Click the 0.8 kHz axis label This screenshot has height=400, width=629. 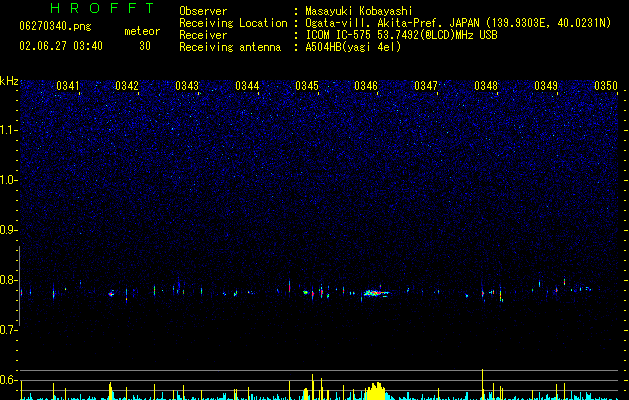(x=9, y=280)
